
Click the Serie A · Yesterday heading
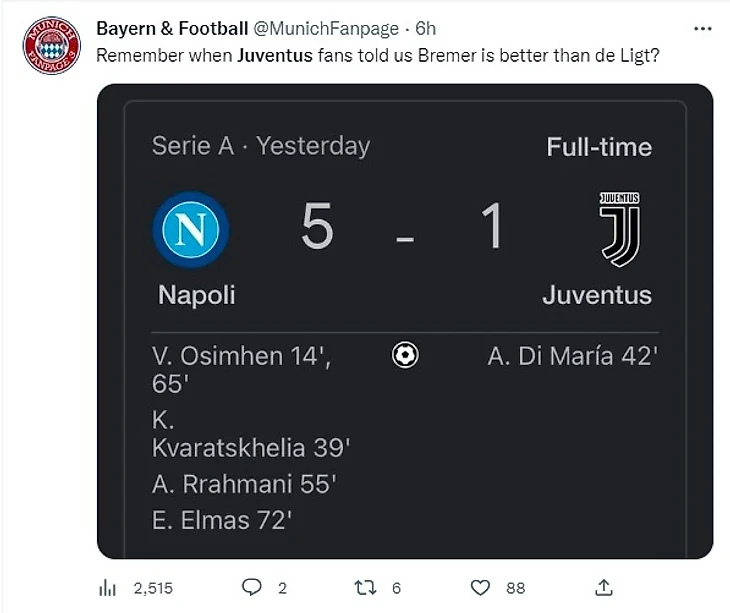(x=261, y=146)
